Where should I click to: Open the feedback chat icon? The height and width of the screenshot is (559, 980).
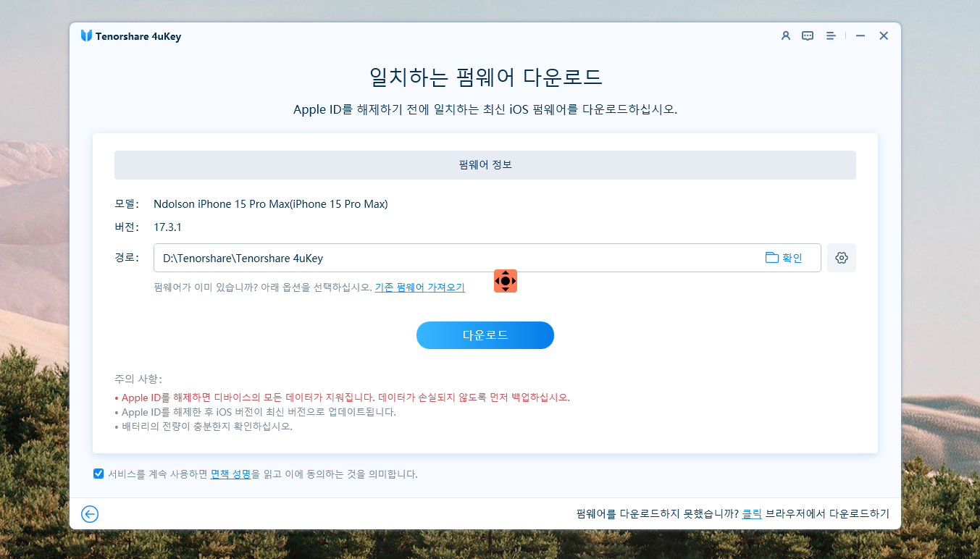(x=808, y=35)
